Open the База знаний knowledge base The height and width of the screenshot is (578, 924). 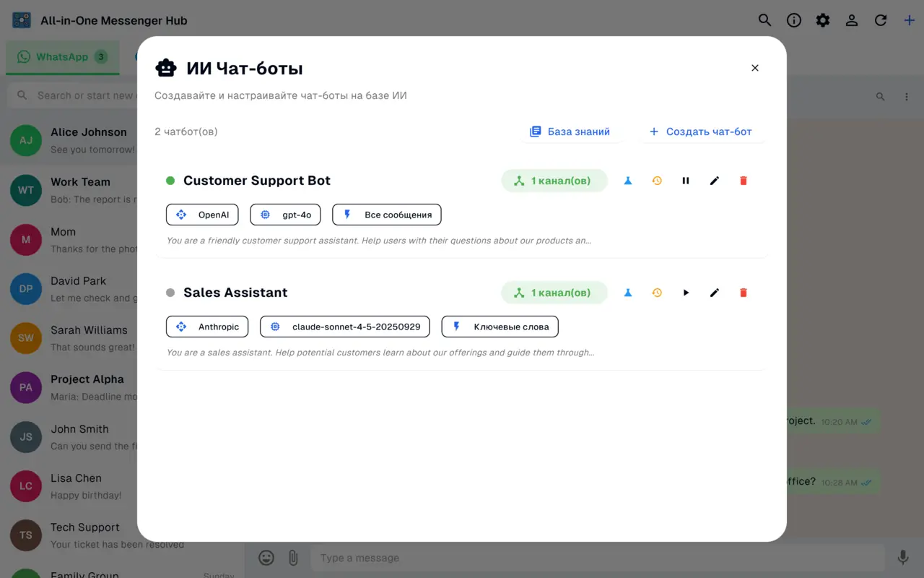(570, 131)
